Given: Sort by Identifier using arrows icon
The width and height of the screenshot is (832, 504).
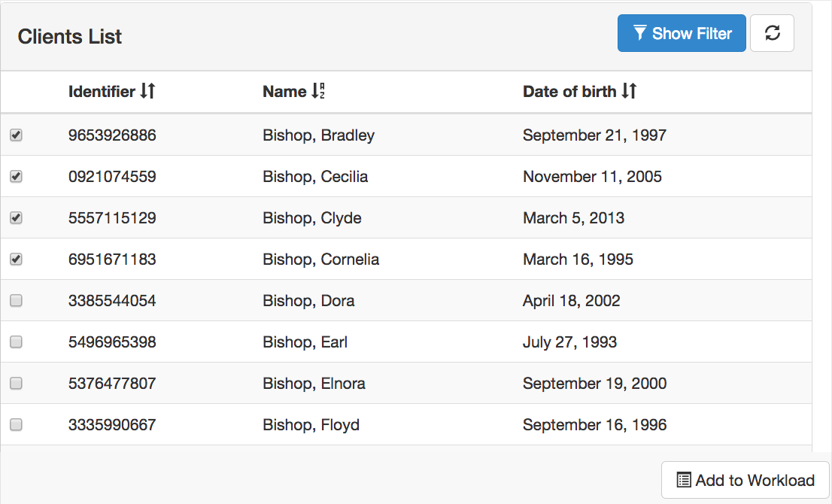Looking at the screenshot, I should coord(147,91).
